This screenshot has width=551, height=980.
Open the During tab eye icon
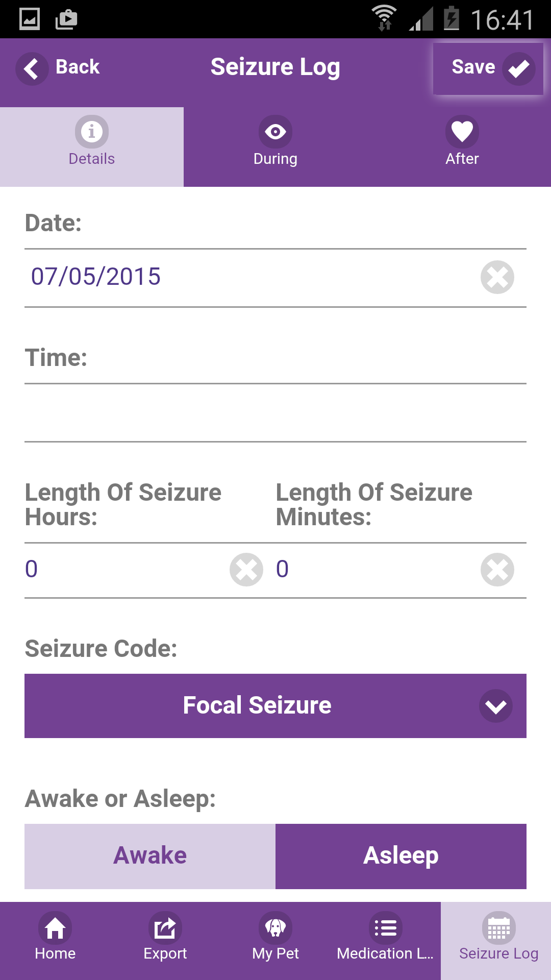pyautogui.click(x=275, y=132)
